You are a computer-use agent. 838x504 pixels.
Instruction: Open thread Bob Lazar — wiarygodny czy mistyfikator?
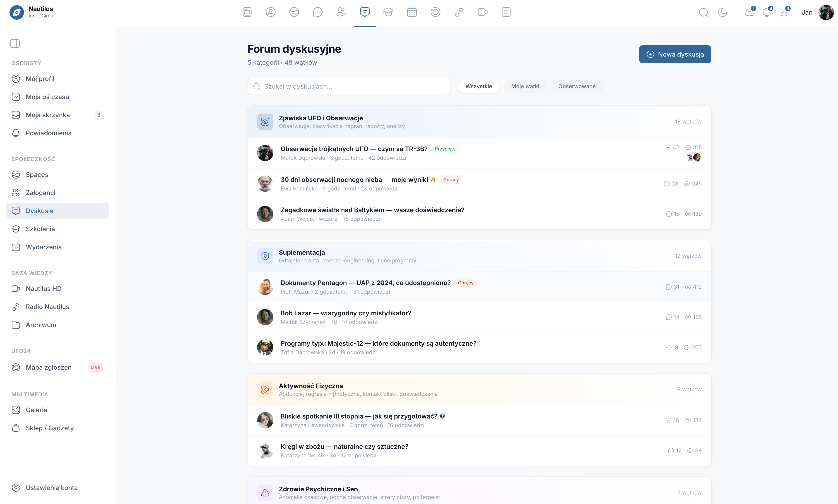tap(345, 313)
